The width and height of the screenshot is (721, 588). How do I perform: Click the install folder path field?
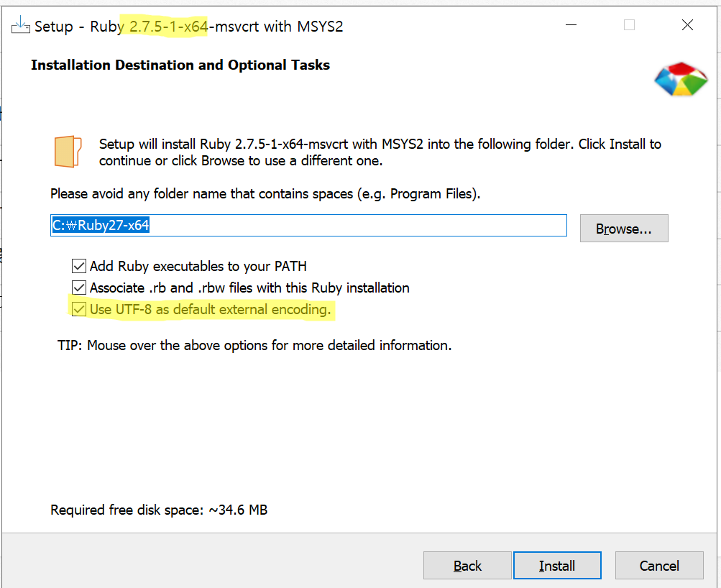308,226
